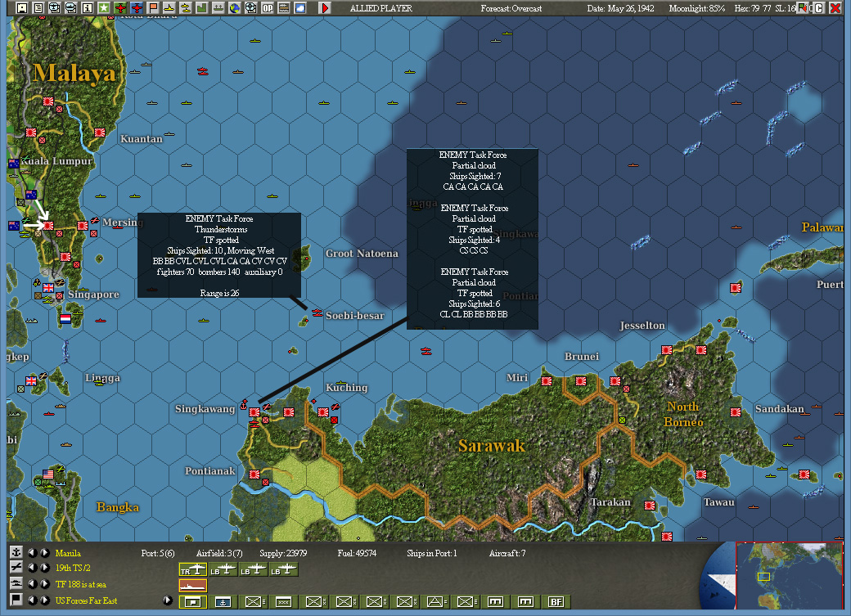Click the earth globe toolbar icon
Image resolution: width=851 pixels, height=616 pixels.
[234, 8]
